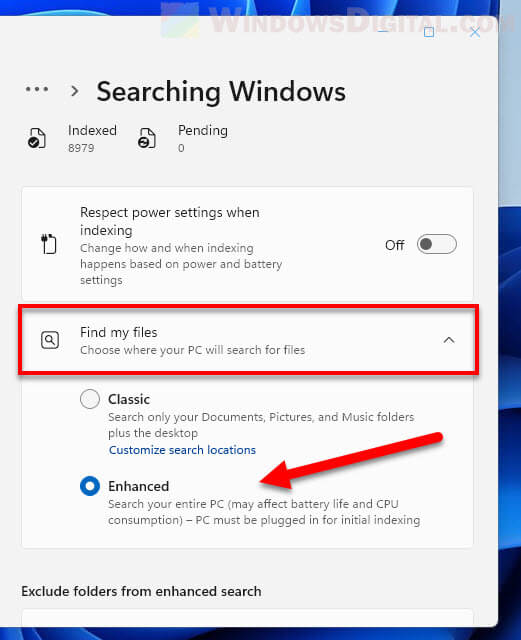The image size is (521, 640).
Task: Collapse the Find my files section chevron
Action: [449, 340]
